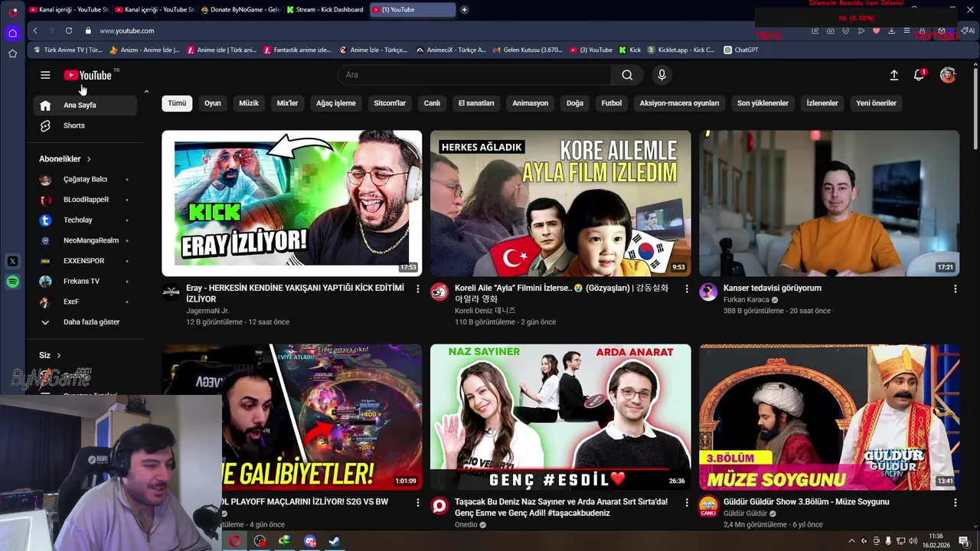Open Opera GX from the taskbar

click(x=235, y=541)
